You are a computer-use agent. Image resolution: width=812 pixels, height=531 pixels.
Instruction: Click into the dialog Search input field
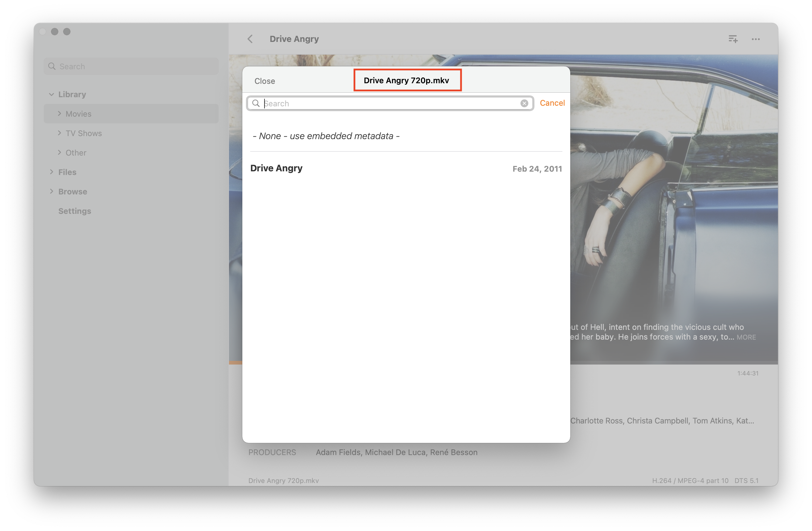coord(389,103)
